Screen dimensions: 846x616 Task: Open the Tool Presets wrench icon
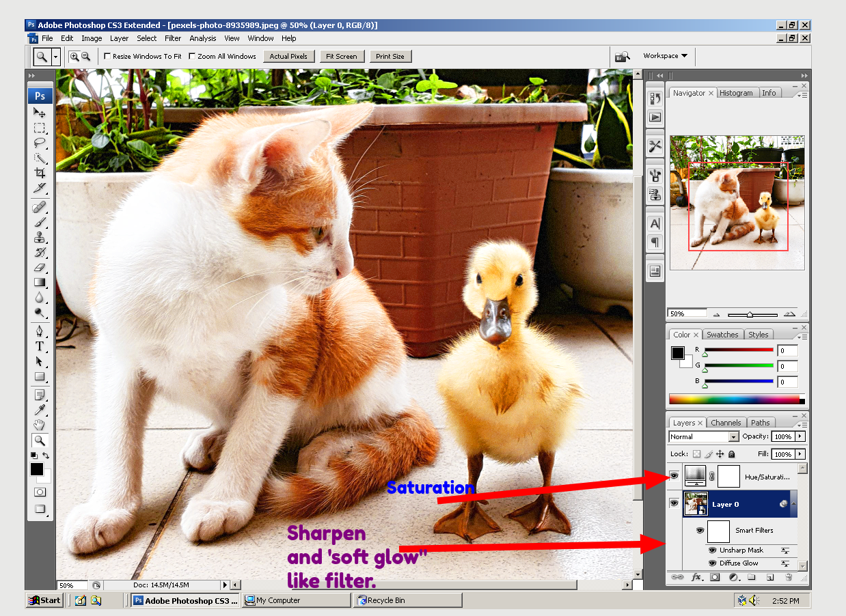[x=655, y=145]
